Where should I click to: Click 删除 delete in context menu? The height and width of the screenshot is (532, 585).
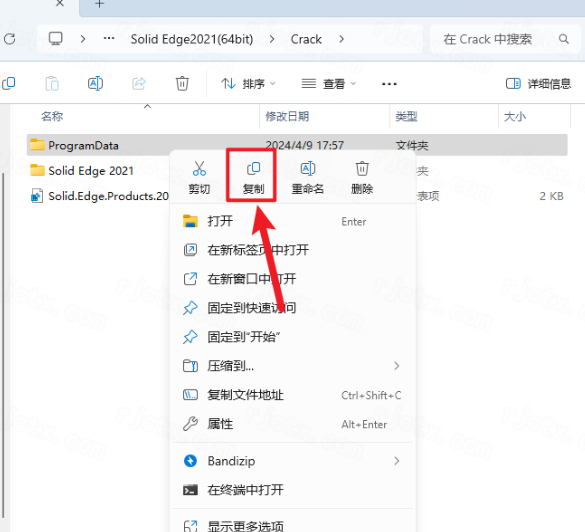click(x=362, y=177)
